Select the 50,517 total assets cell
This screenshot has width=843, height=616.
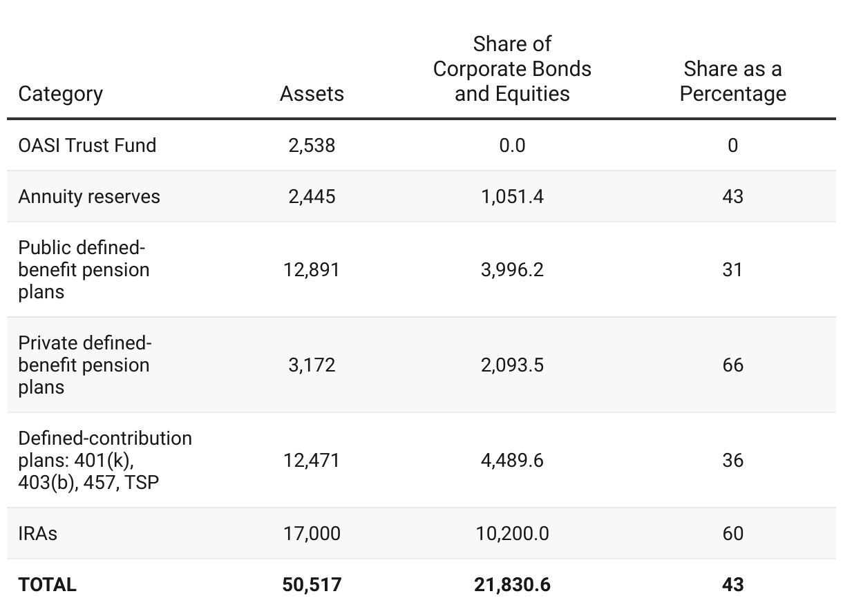(312, 584)
